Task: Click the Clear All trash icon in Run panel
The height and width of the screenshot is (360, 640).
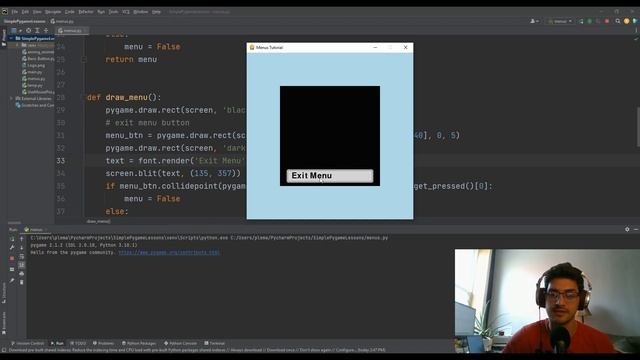Action: (x=22, y=282)
